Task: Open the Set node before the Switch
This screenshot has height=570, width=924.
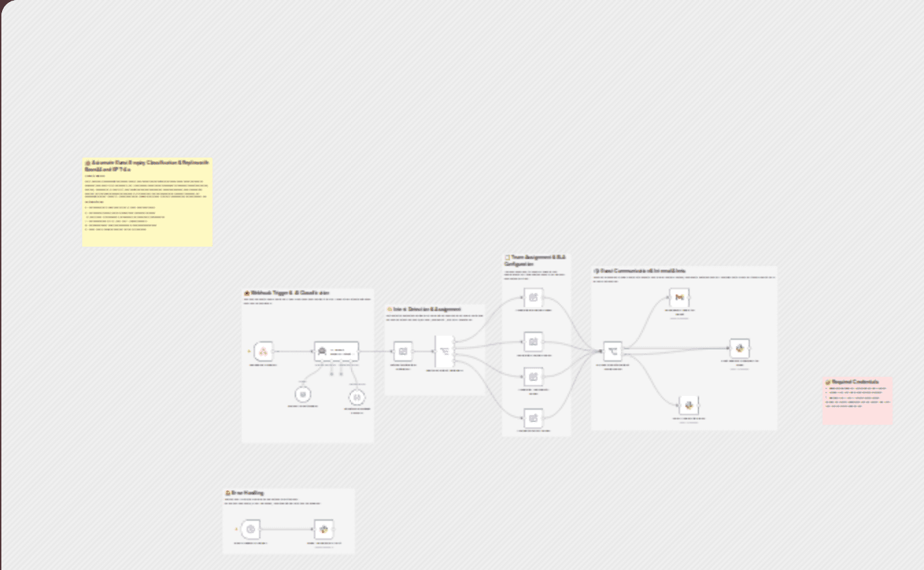Action: [x=403, y=351]
